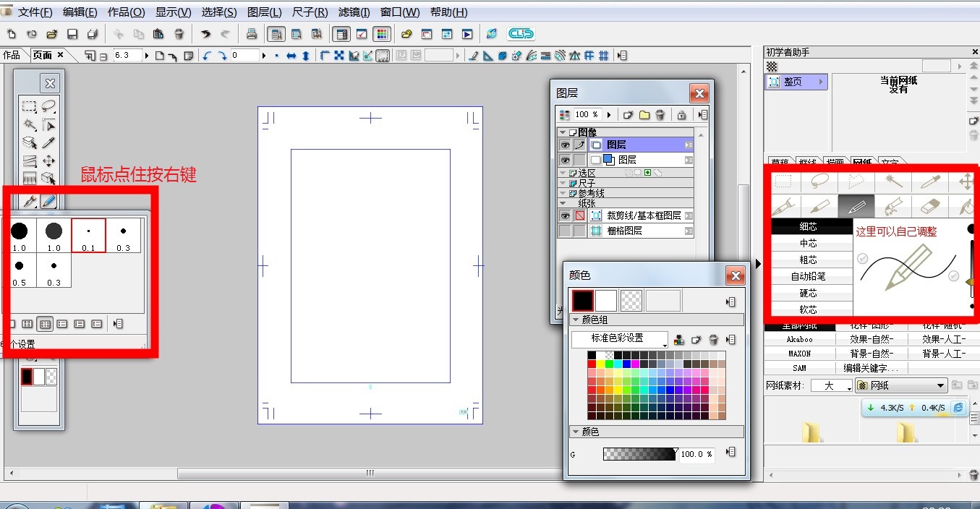This screenshot has width=980, height=509.
Task: Show the 栅格图层 layer via its visibility box
Action: point(565,231)
